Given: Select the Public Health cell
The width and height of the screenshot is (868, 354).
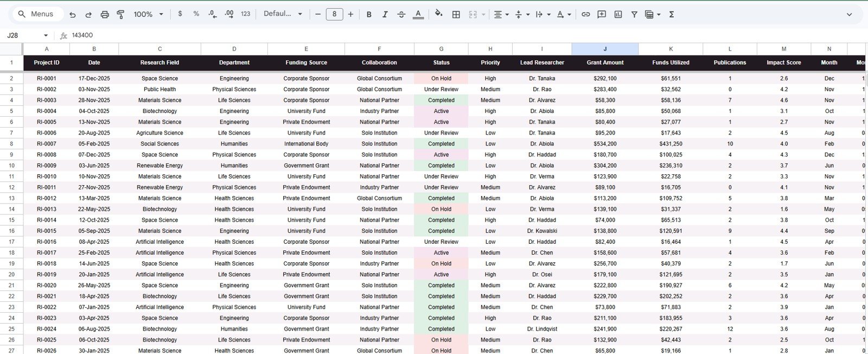Looking at the screenshot, I should pos(159,89).
